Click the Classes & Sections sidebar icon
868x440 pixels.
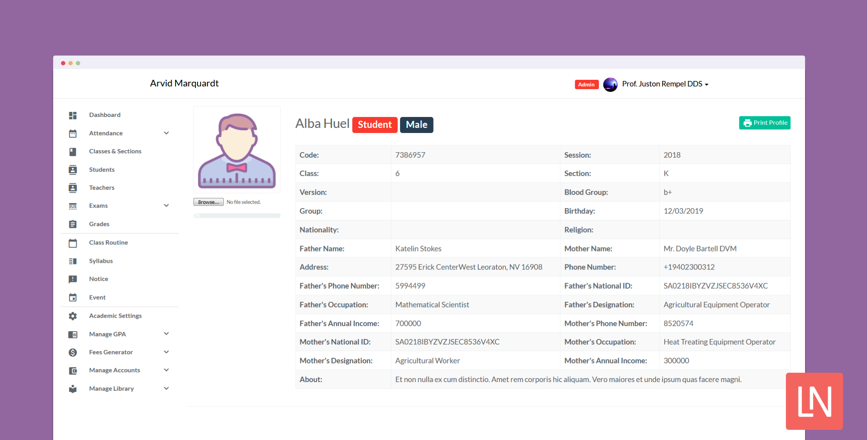coord(74,151)
